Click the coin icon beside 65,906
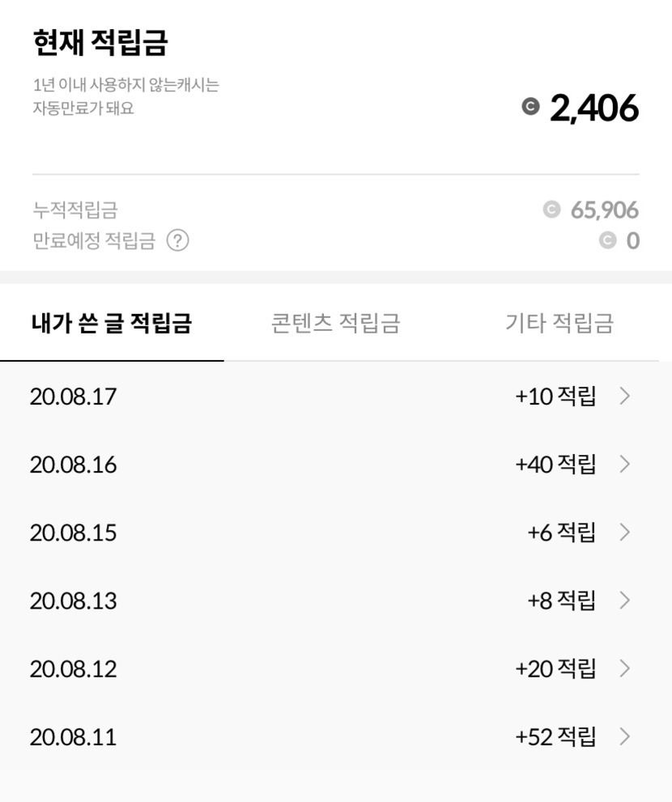672x802 pixels. [x=551, y=210]
